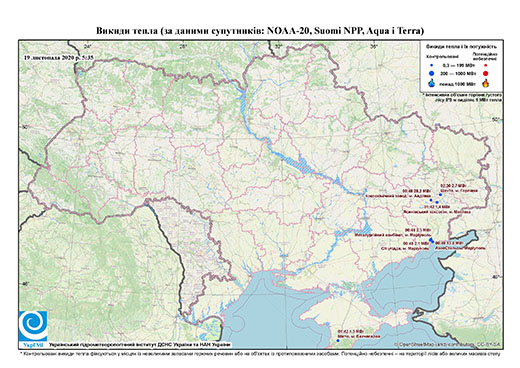This screenshot has height=368, width=520.
Task: Click the large red circle in legend
Action: (486, 73)
